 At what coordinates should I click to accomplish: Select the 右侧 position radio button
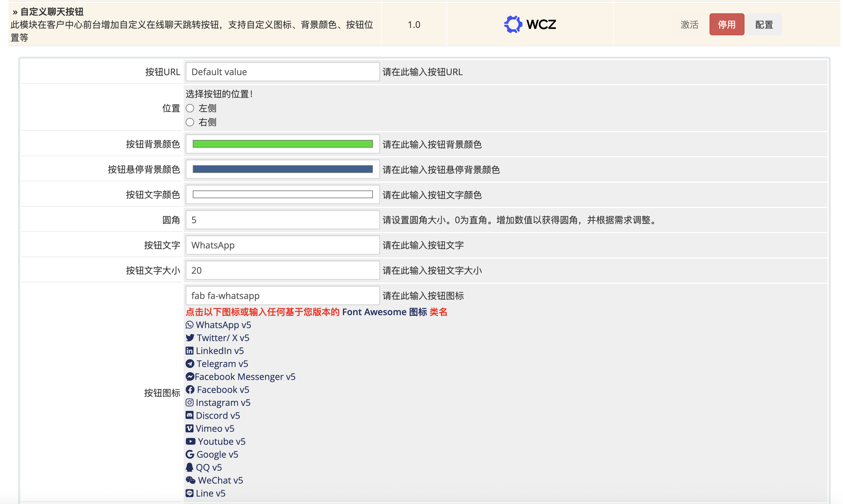tap(190, 122)
